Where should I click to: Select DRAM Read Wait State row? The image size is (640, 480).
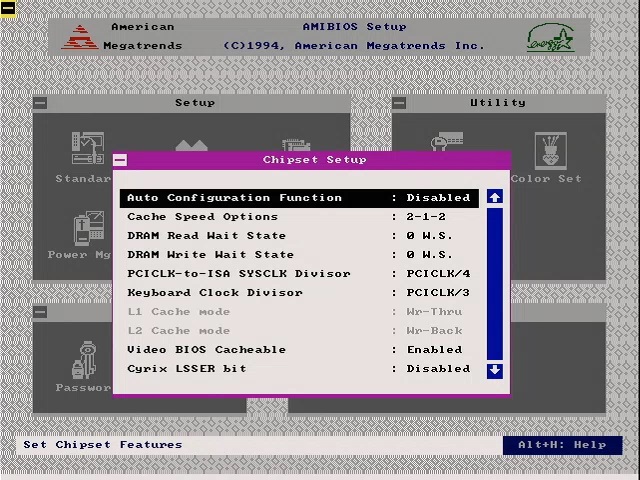(x=299, y=236)
